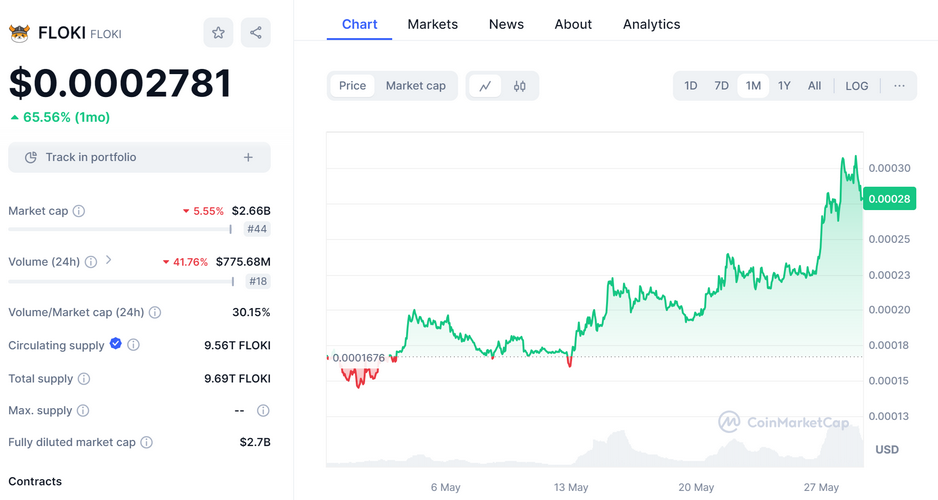938x500 pixels.
Task: Expand the Volume (24h) chevron
Action: point(108,261)
